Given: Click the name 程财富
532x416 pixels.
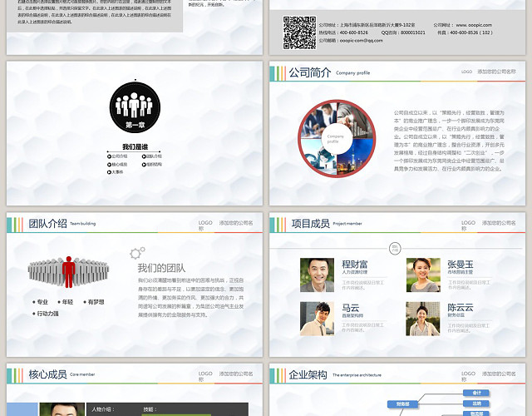Looking at the screenshot, I should tap(355, 264).
